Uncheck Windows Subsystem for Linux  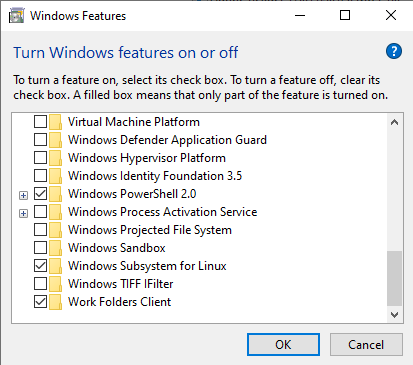tap(40, 266)
